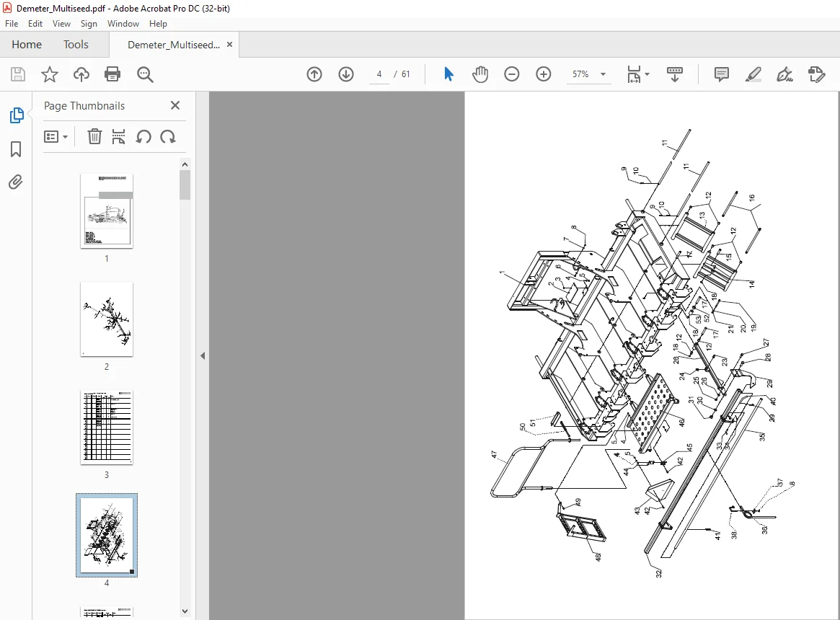Print the document
The image size is (840, 620).
[x=112, y=74]
